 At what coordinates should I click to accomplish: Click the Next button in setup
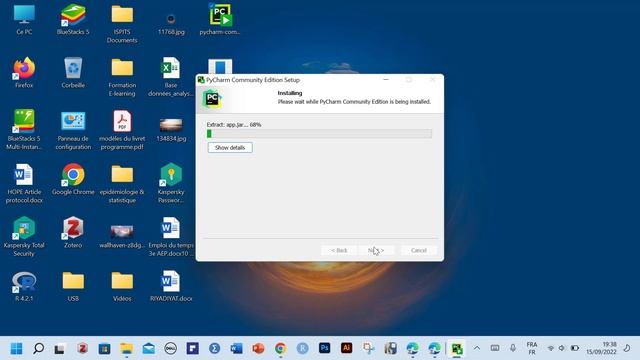376,250
